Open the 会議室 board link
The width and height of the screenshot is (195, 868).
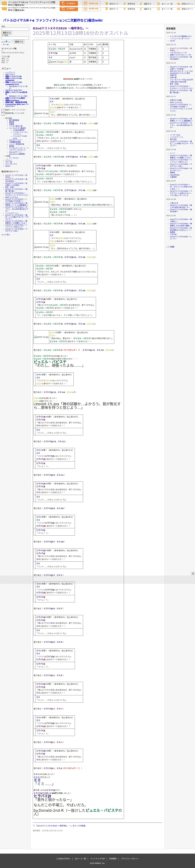click(x=12, y=124)
